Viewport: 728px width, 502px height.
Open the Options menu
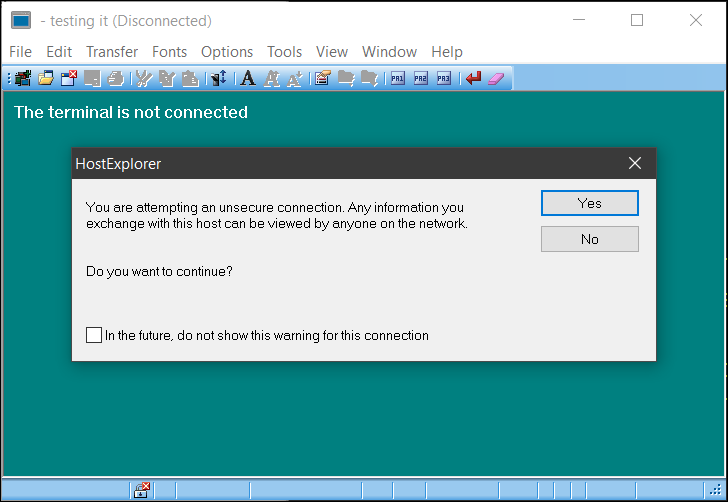click(227, 52)
